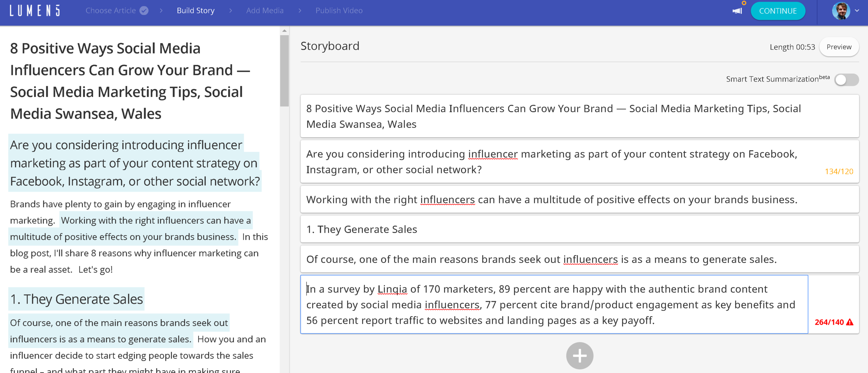Edit the 'Are you considering introducing' slide
This screenshot has height=373, width=868.
pyautogui.click(x=579, y=162)
